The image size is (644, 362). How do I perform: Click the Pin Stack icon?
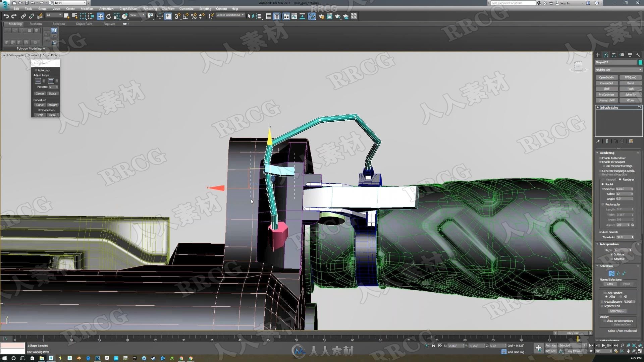598,141
